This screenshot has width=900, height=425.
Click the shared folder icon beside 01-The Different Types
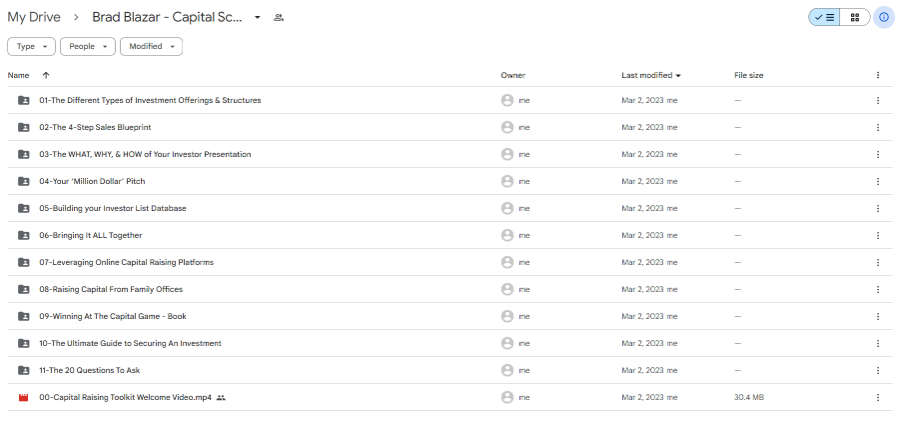24,100
